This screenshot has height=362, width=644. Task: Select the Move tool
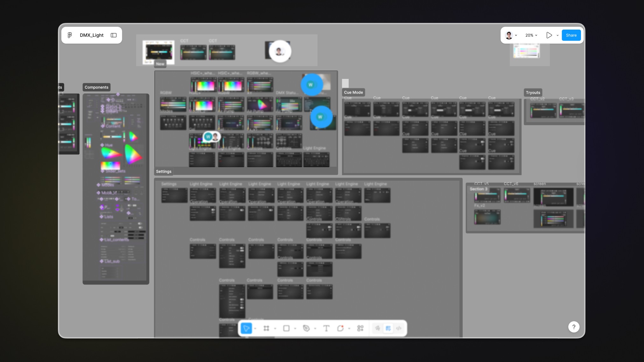(246, 328)
